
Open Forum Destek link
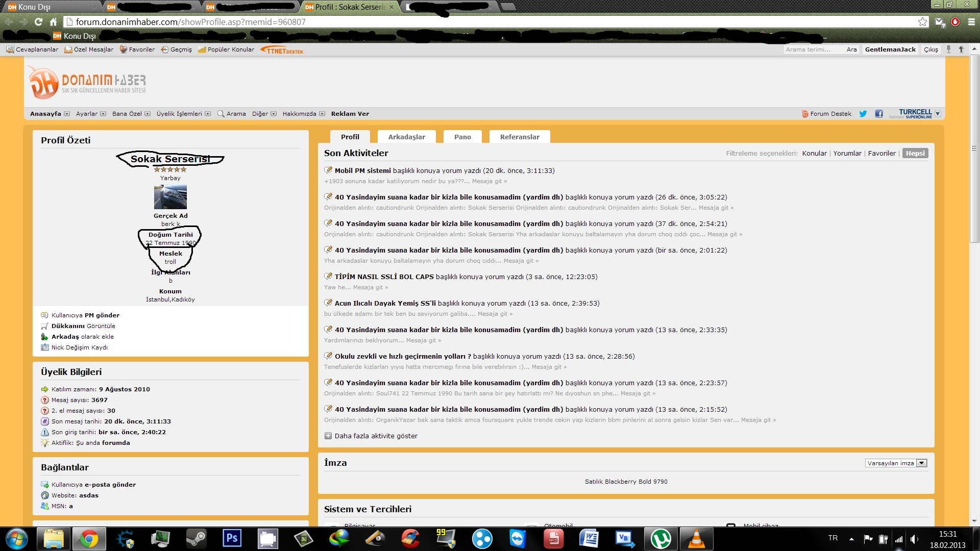pos(826,114)
